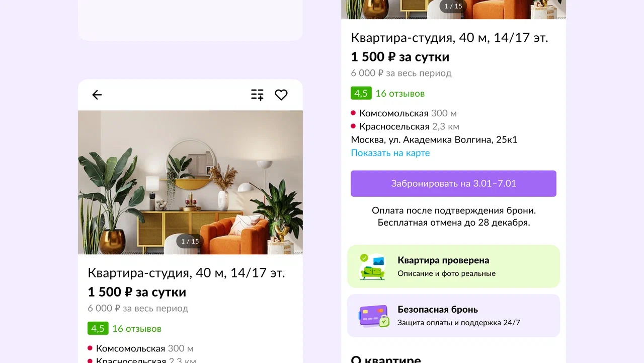
Task: Open Показать на карте link
Action: click(390, 153)
